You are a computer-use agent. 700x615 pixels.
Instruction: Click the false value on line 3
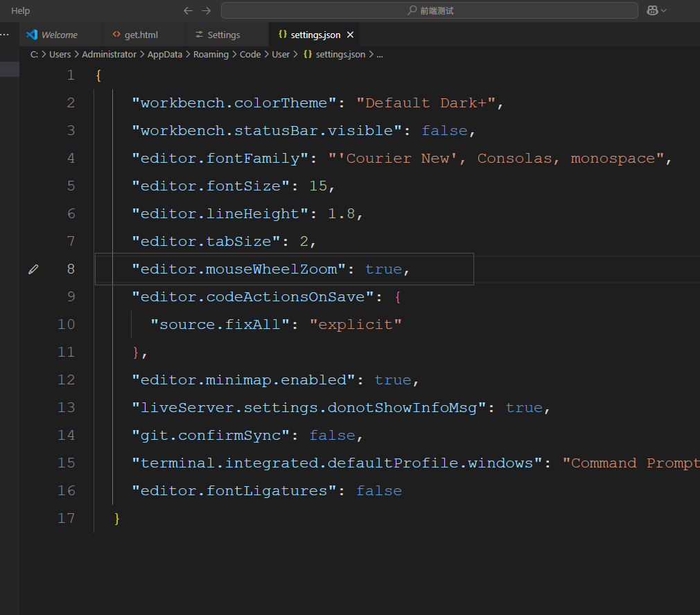pyautogui.click(x=445, y=131)
